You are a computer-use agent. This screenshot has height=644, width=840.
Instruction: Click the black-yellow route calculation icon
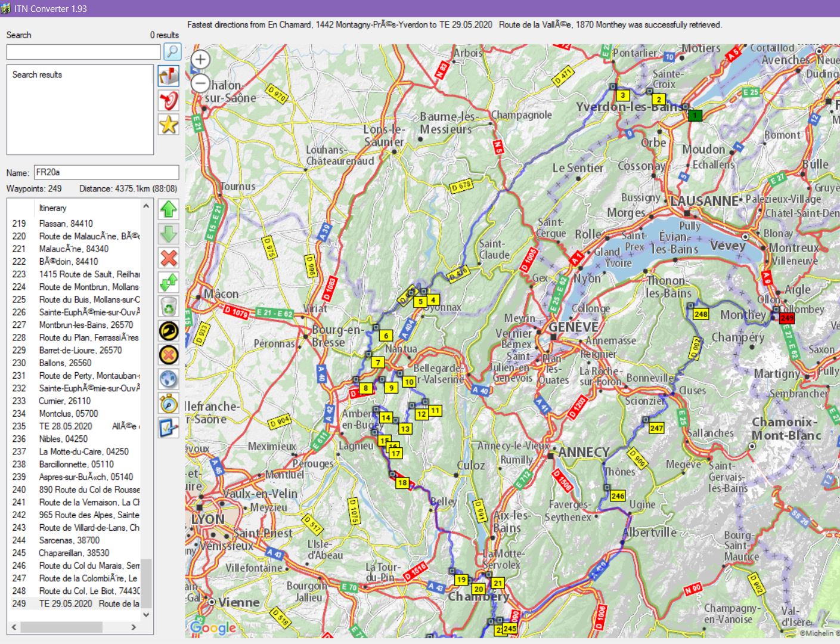[x=169, y=330]
